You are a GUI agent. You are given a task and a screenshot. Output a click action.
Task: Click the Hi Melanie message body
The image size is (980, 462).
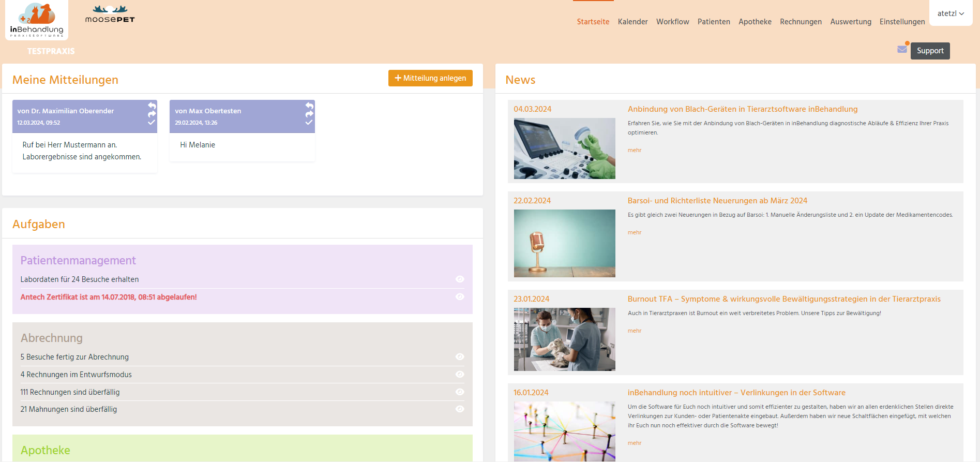[198, 145]
